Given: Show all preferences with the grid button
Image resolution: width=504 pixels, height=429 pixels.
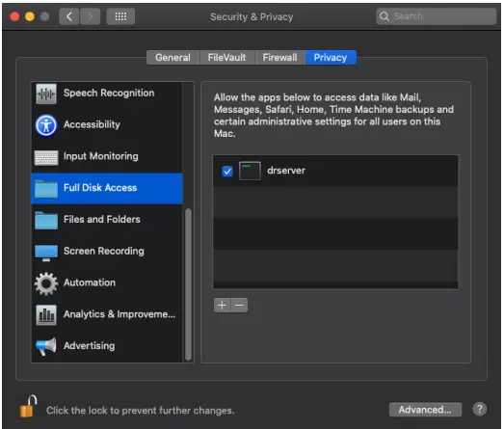Looking at the screenshot, I should [120, 16].
